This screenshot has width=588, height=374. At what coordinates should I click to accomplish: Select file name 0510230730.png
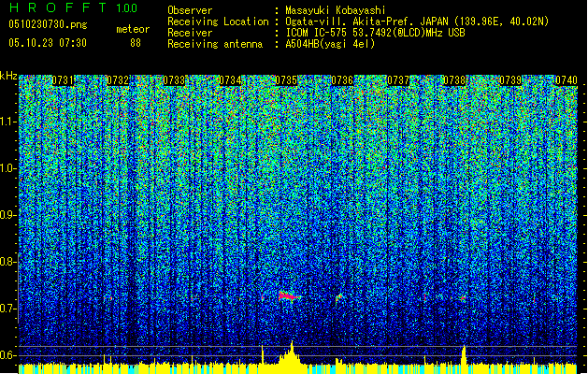[48, 25]
